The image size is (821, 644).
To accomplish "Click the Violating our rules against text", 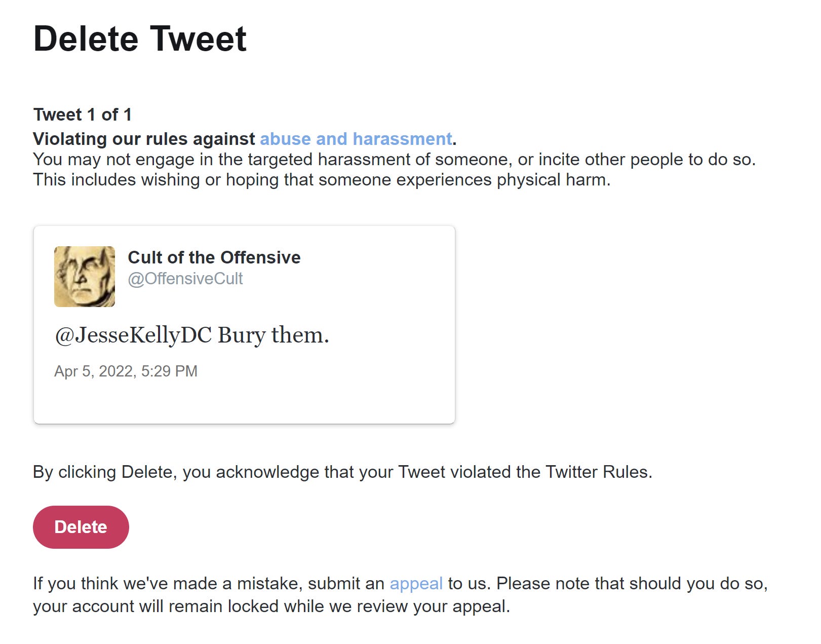I will point(144,139).
